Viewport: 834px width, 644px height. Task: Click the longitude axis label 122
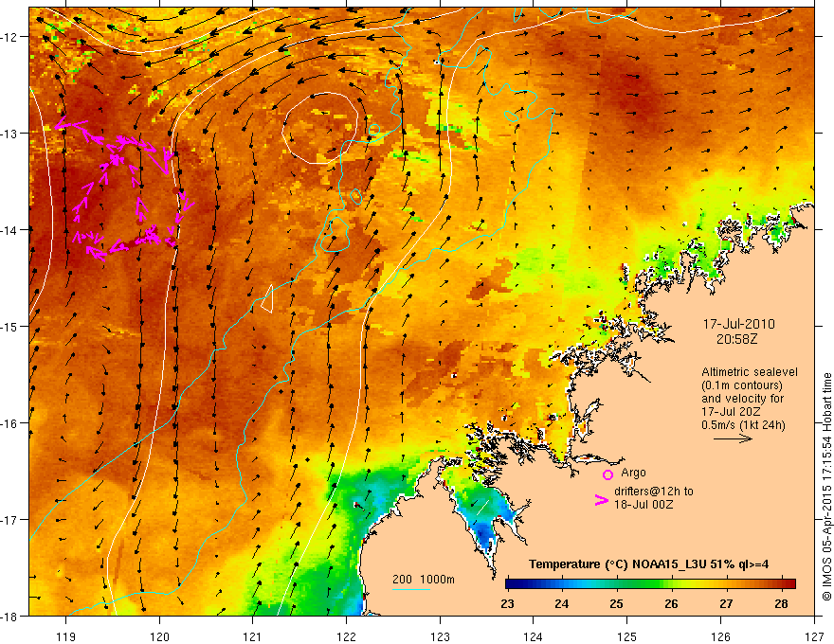click(346, 636)
